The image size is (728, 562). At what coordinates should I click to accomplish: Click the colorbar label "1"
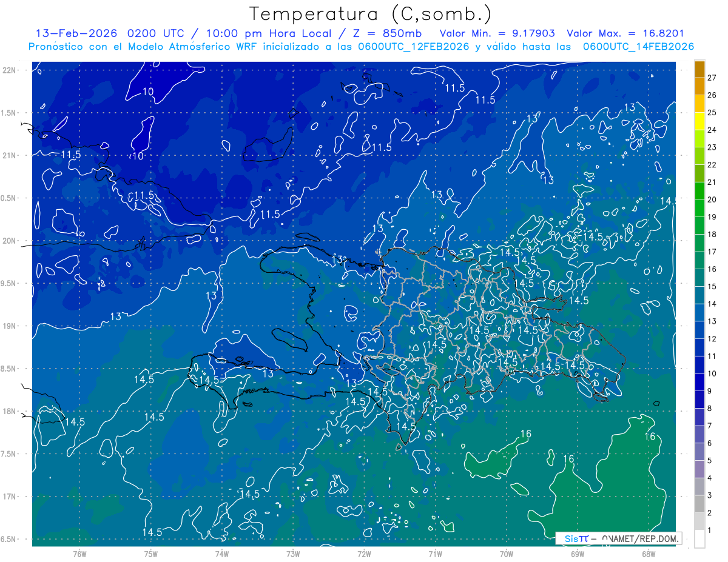[x=709, y=530]
